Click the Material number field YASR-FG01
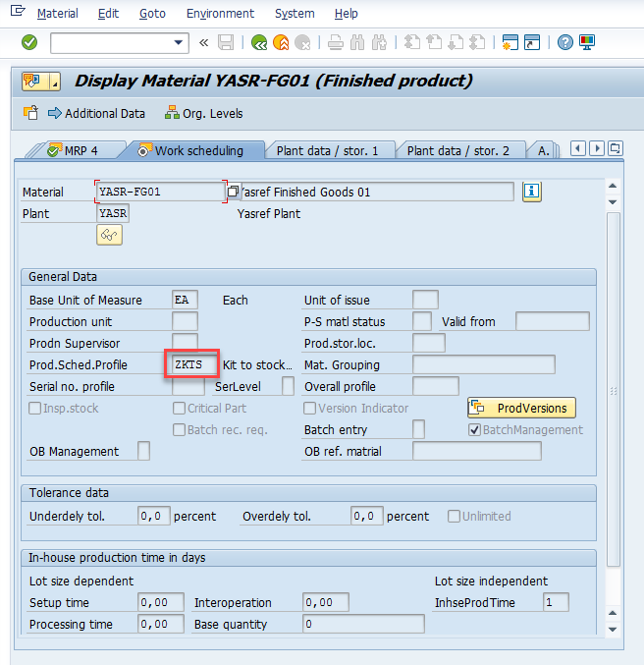 pos(161,192)
